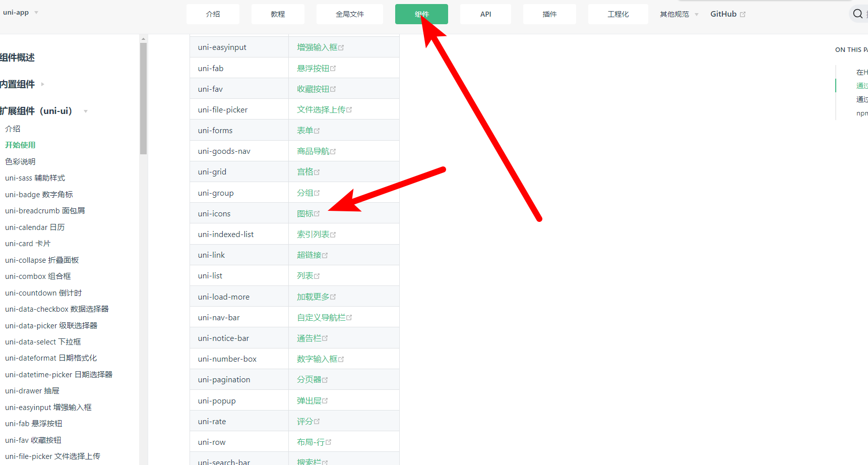
Task: Open uni-sass 辅助样式 sidebar item
Action: tap(35, 178)
